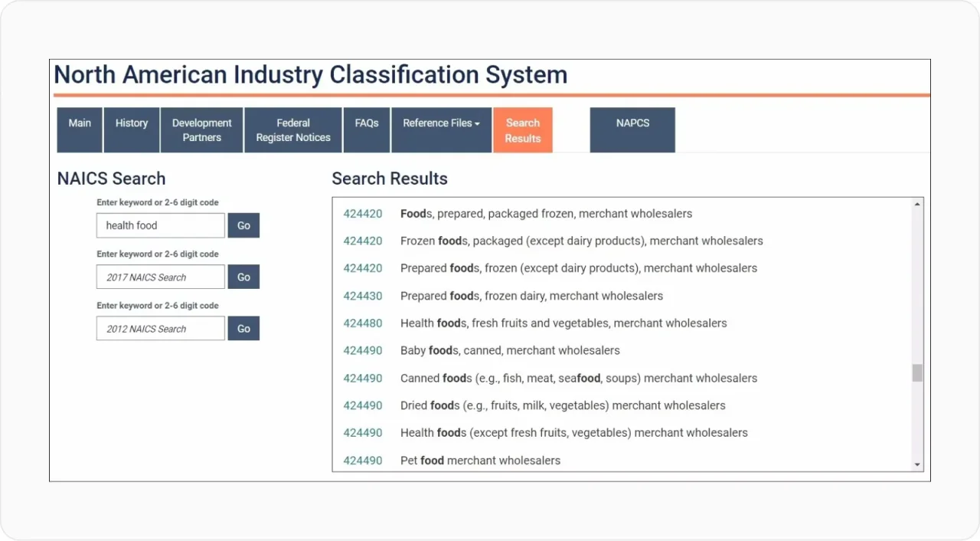Click inside the 2017 NAICS Search field
Image resolution: width=980 pixels, height=541 pixels.
(160, 277)
